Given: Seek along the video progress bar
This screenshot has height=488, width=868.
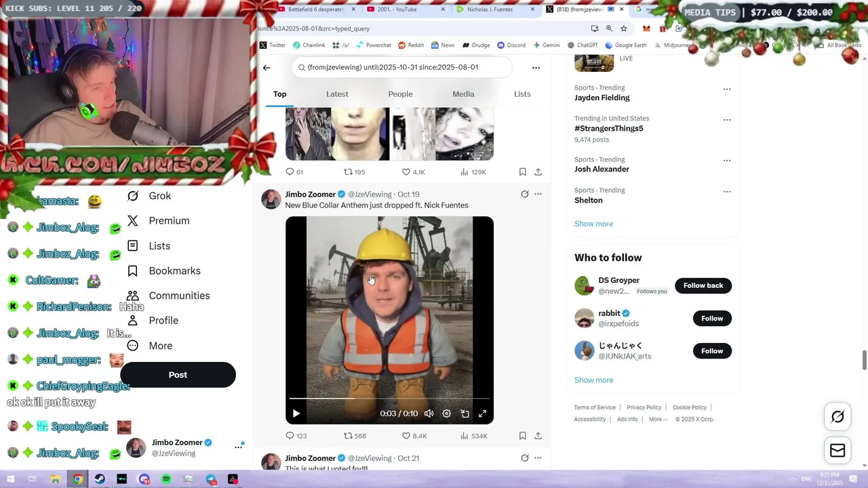Looking at the screenshot, I should click(389, 399).
